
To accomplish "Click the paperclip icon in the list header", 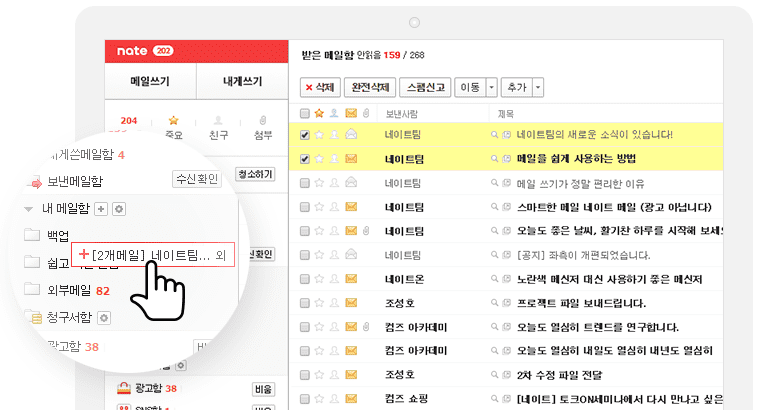I will [x=366, y=113].
